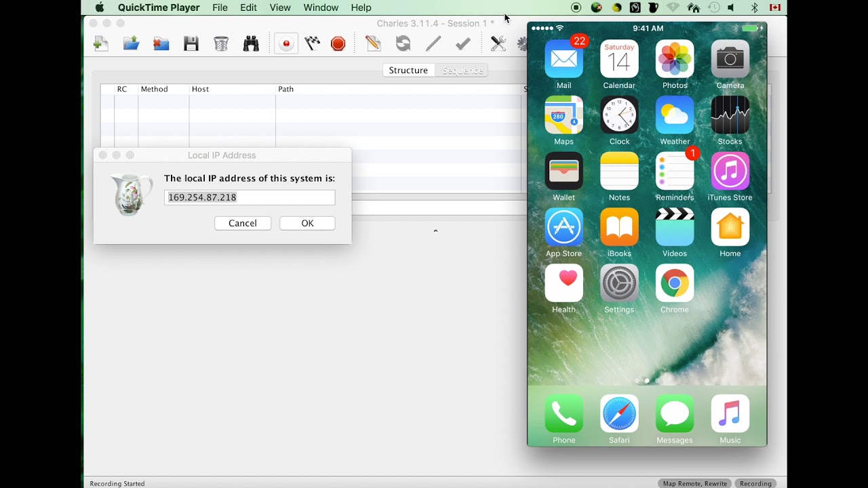Click the Bluetooth icon in menu bar

pyautogui.click(x=754, y=7)
